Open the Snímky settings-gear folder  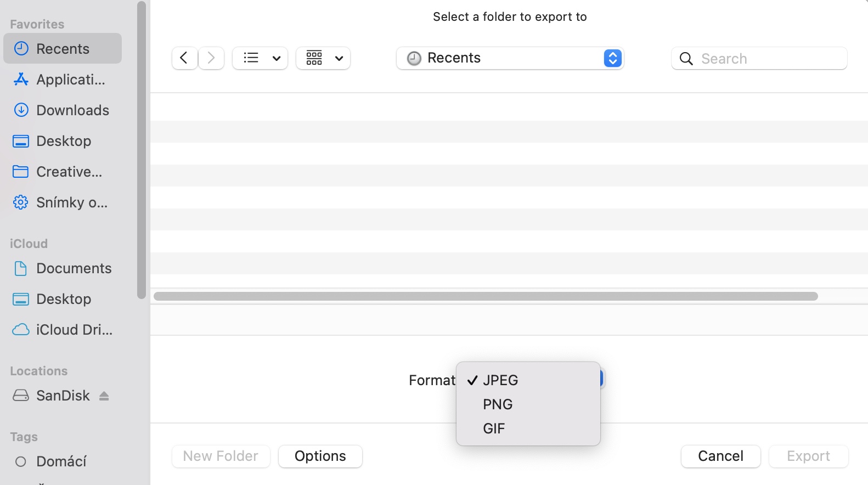71,202
